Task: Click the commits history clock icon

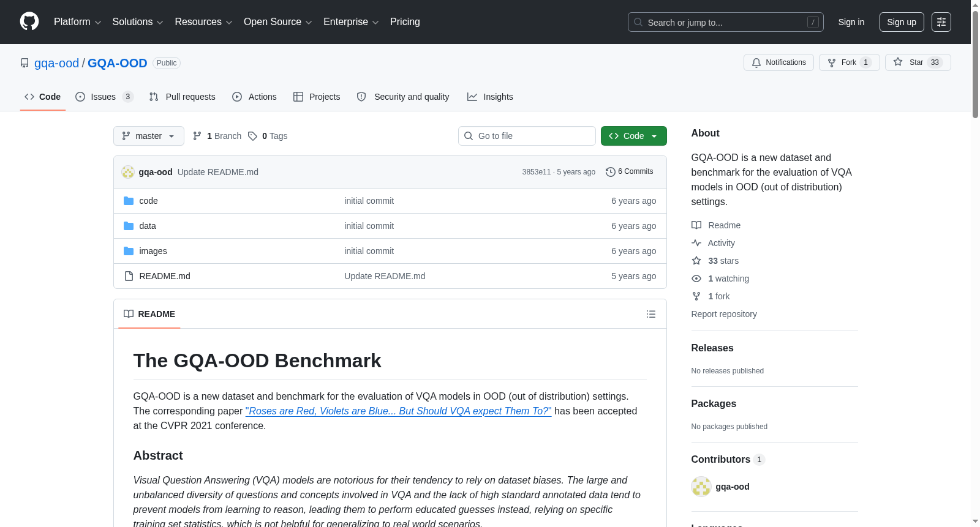Action: coord(610,172)
